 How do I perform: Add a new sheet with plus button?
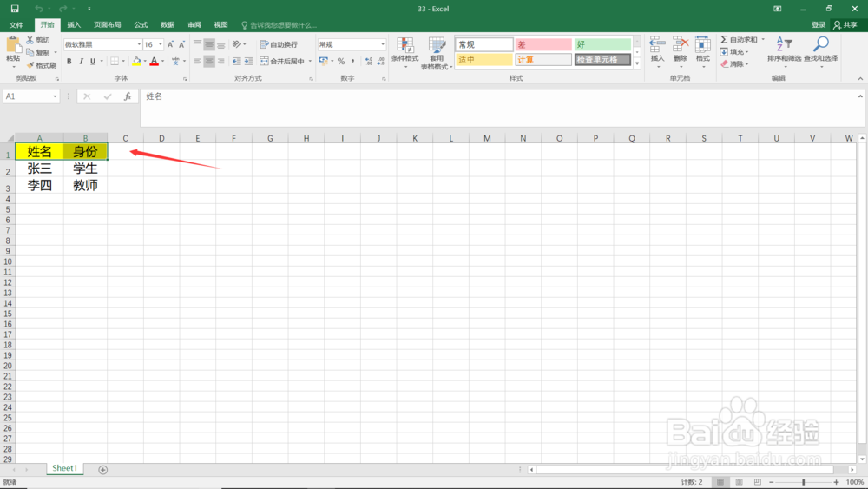pyautogui.click(x=103, y=470)
